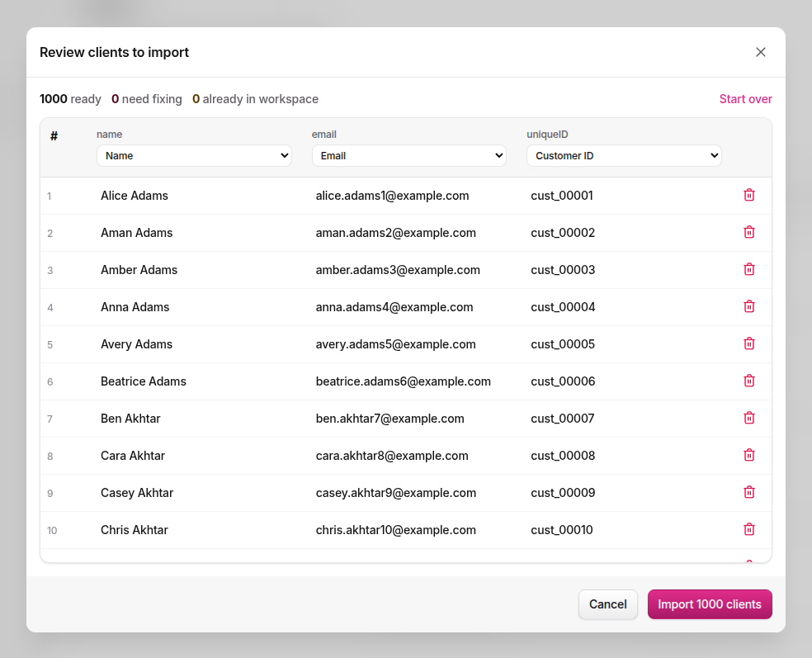
Task: Click email ben.akhtar7@example.com
Action: pos(390,419)
